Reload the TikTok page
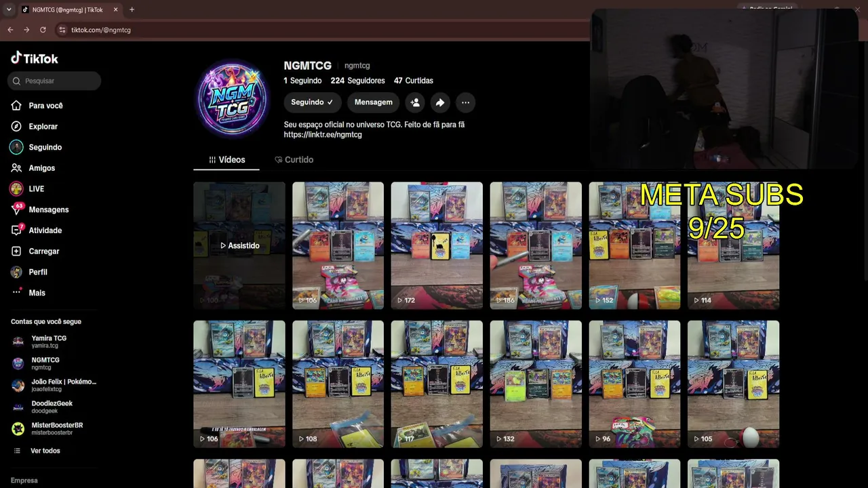Image resolution: width=868 pixels, height=488 pixels. pyautogui.click(x=43, y=30)
